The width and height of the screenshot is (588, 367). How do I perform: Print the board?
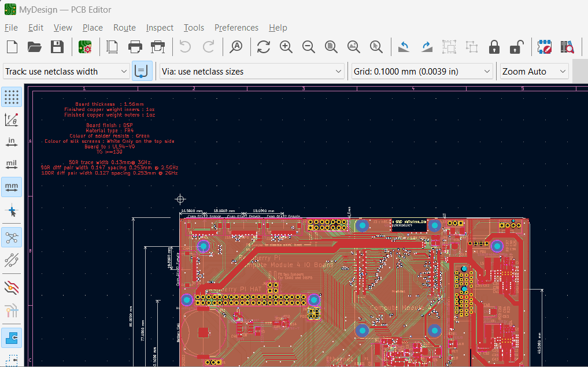click(135, 47)
